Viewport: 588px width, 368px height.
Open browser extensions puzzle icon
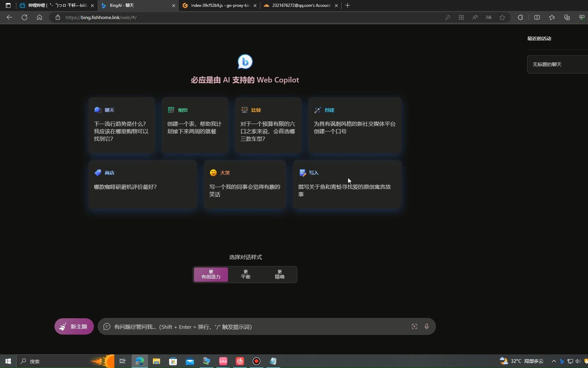520,17
